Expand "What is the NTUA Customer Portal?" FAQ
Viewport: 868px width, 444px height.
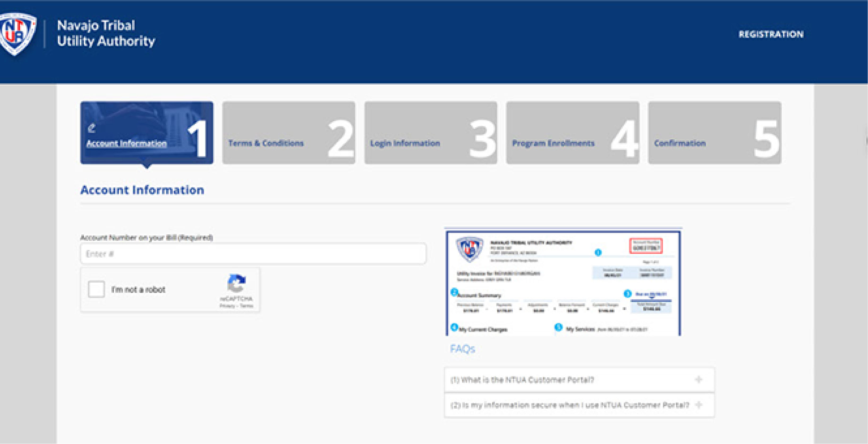[522, 380]
